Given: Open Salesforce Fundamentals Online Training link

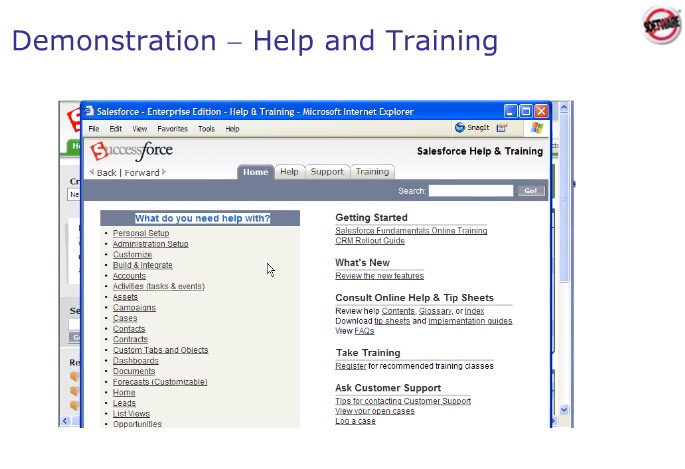Looking at the screenshot, I should pyautogui.click(x=411, y=230).
